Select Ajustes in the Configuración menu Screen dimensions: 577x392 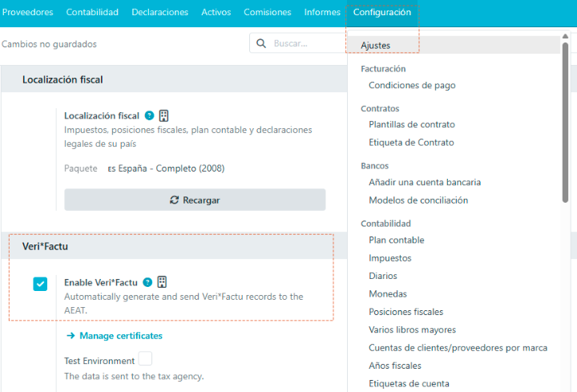(454, 45)
